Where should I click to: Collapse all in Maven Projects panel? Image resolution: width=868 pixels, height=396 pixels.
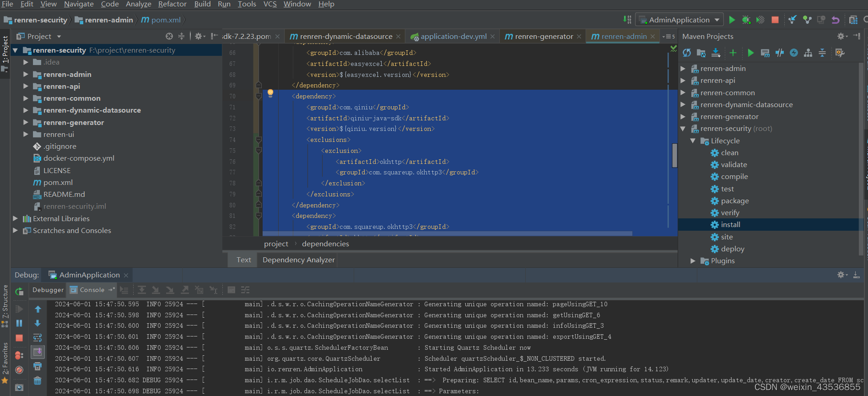pos(822,53)
